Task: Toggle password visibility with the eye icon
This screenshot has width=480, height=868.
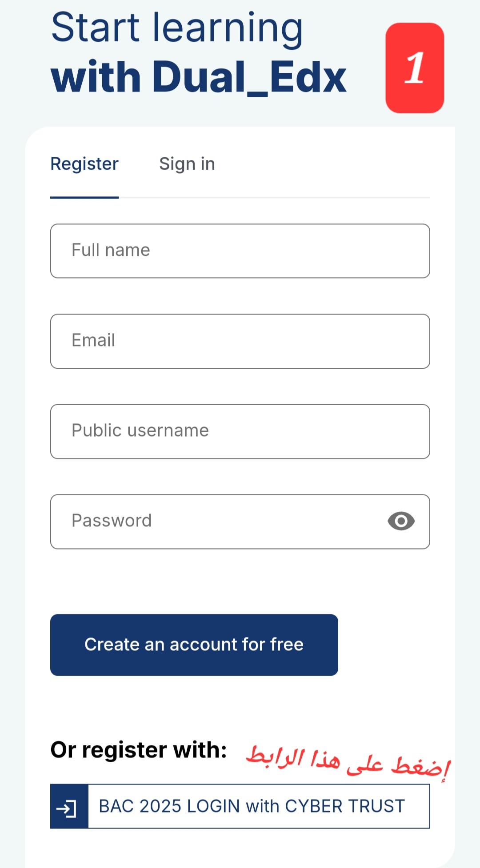Action: point(401,521)
